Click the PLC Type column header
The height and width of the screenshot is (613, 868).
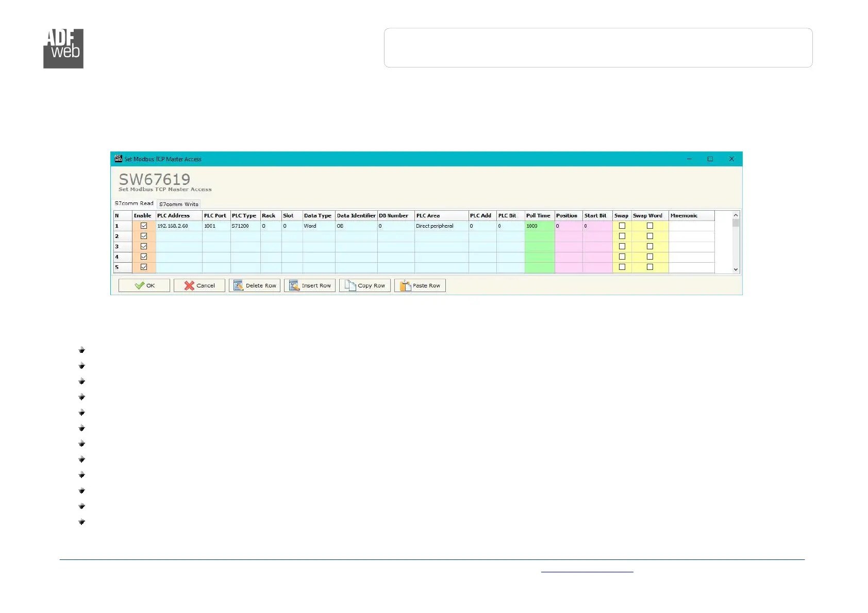pyautogui.click(x=245, y=216)
